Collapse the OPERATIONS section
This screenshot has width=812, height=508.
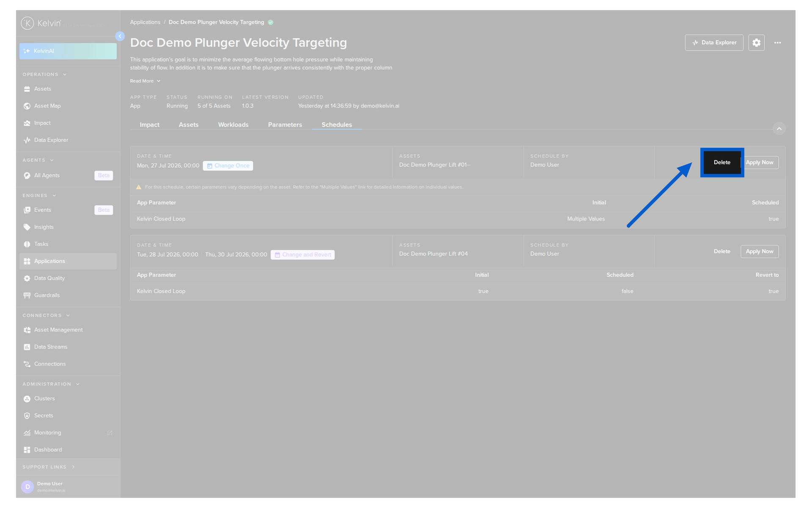tap(65, 75)
